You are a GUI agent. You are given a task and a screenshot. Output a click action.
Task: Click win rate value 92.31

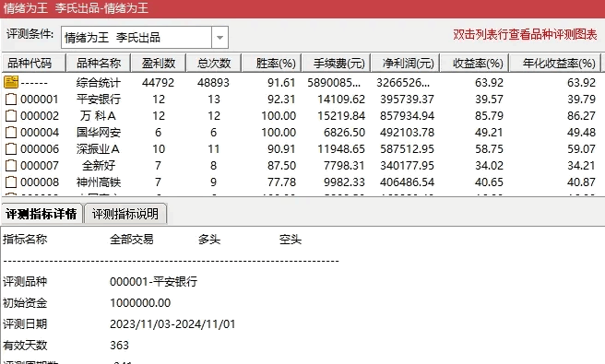(x=281, y=100)
